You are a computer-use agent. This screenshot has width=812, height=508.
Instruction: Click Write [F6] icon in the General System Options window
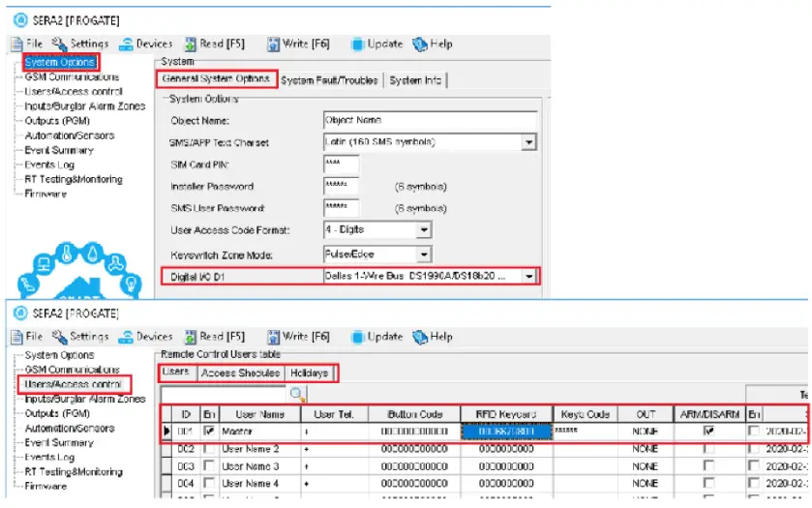click(274, 44)
